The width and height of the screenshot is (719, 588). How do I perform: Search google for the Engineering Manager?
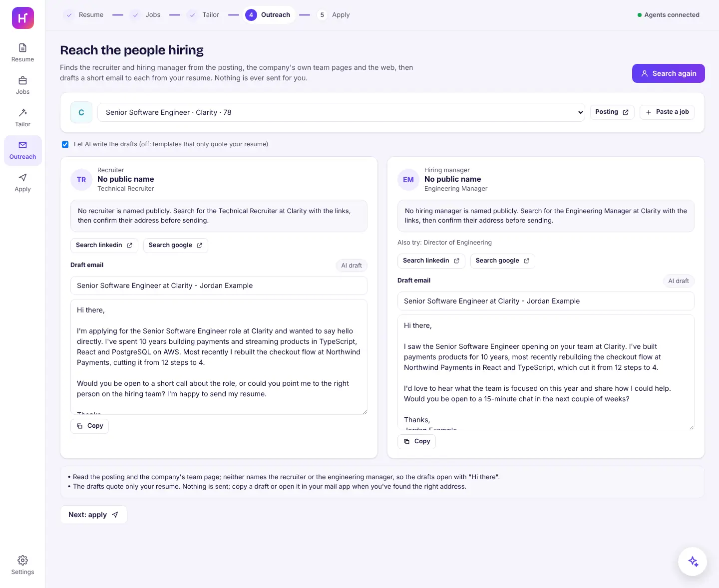tap(502, 261)
